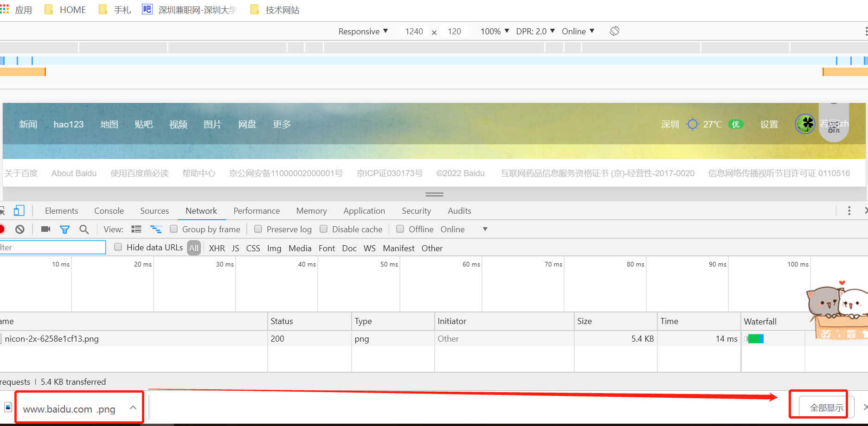Open DevTools three-dot customize menu

coord(849,211)
